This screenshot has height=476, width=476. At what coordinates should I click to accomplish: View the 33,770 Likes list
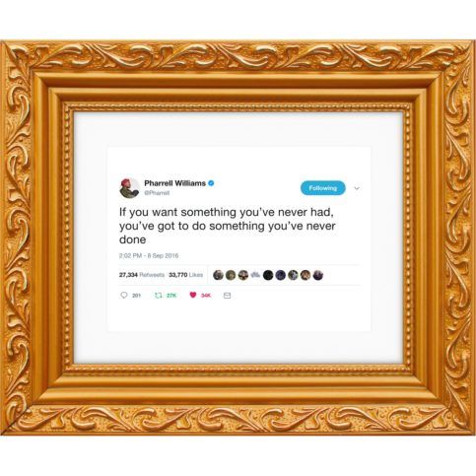[x=185, y=275]
